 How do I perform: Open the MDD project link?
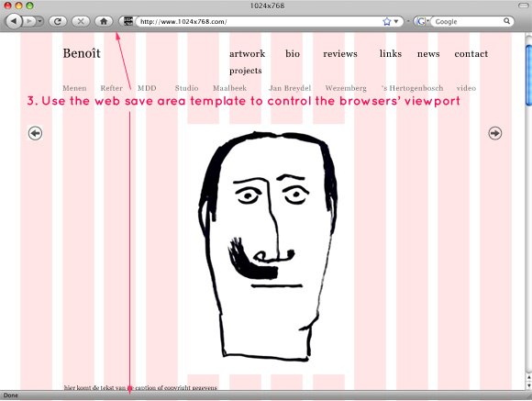(147, 88)
